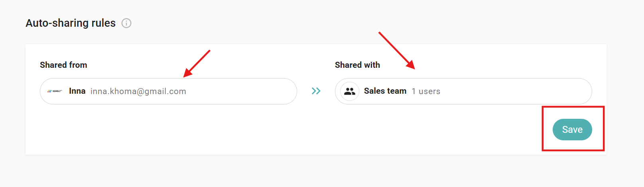Click the gray page background below the card
This screenshot has height=187, width=644.
point(319,171)
